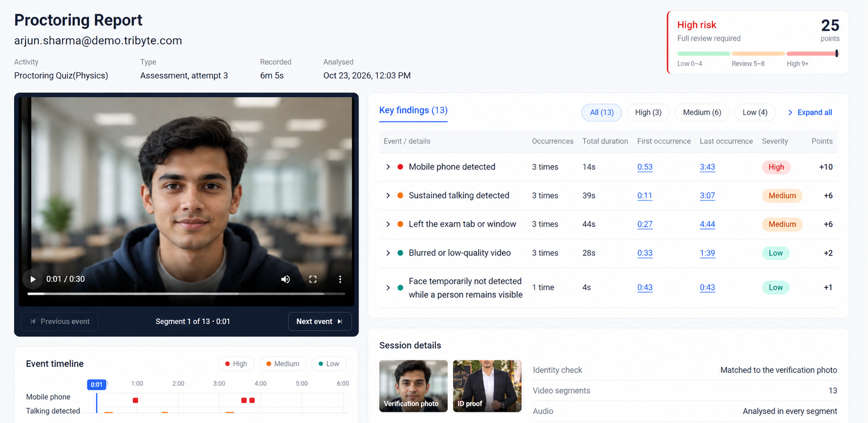The image size is (868, 423).
Task: Click the video progress bar
Action: [x=186, y=294]
